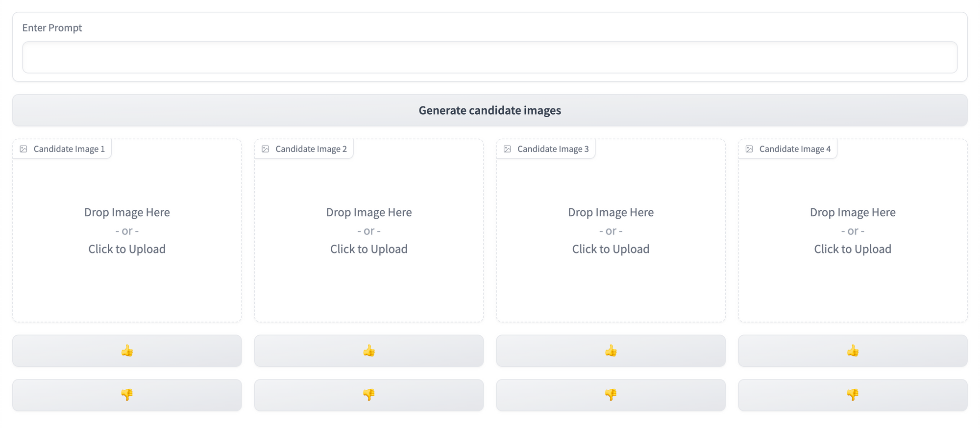The image size is (980, 428).
Task: Click the Candidate Image 3 label icon
Action: [x=508, y=149]
